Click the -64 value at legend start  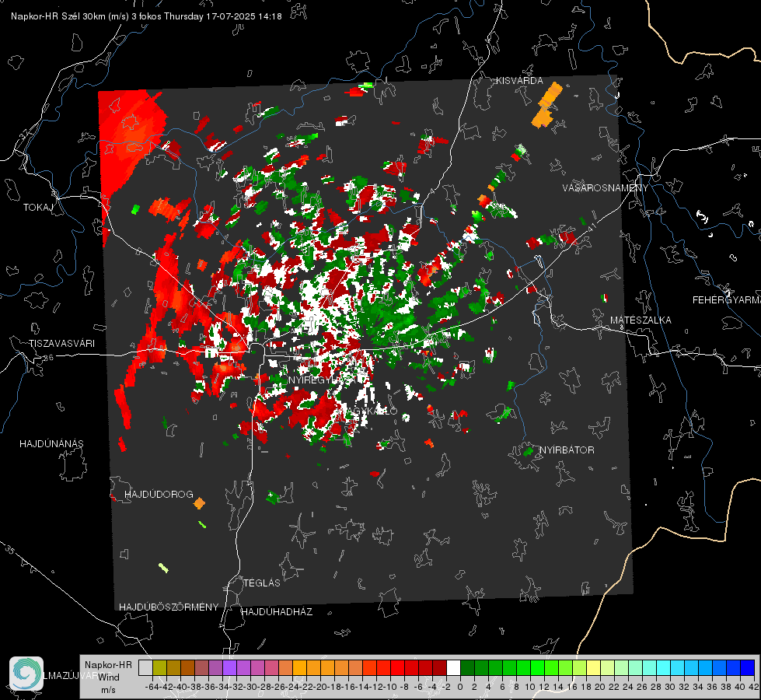(x=152, y=687)
